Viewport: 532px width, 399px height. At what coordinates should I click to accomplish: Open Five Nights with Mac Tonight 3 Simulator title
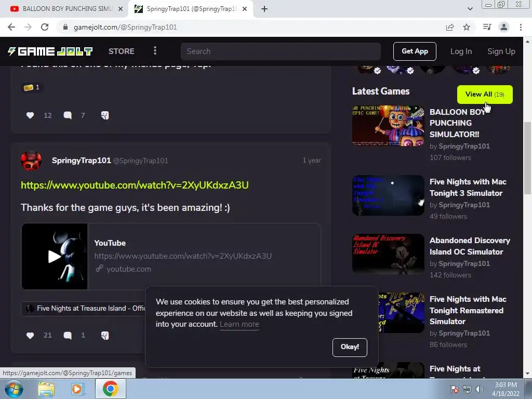468,187
